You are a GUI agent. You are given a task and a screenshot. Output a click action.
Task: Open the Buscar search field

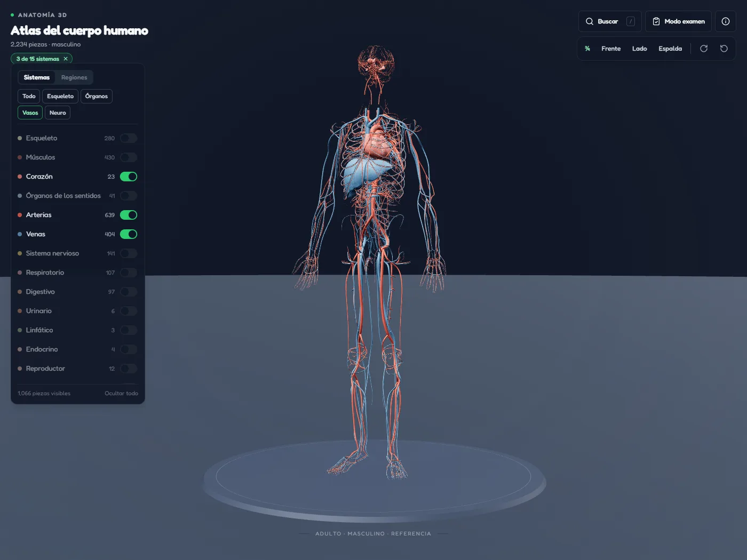click(x=610, y=21)
